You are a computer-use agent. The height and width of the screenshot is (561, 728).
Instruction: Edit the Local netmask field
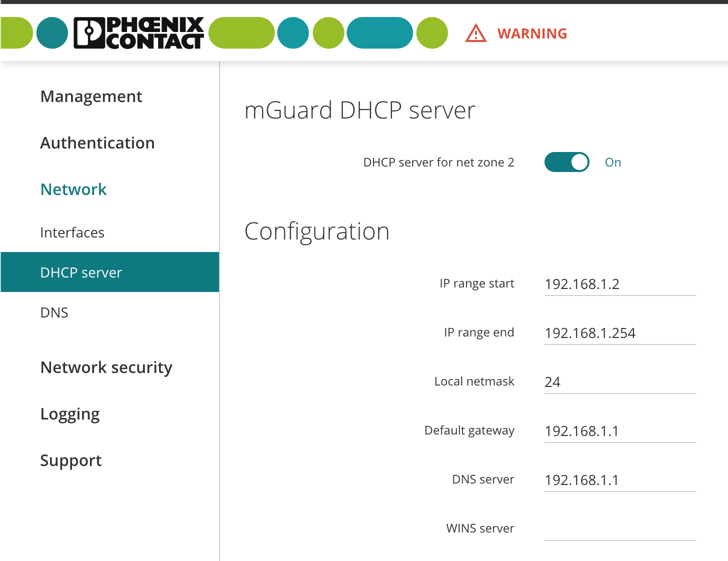coord(620,382)
